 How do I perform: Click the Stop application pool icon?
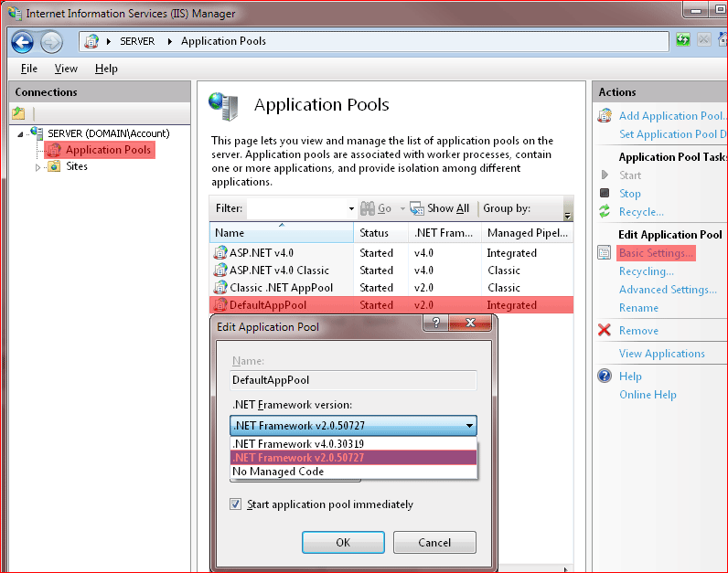tap(605, 193)
